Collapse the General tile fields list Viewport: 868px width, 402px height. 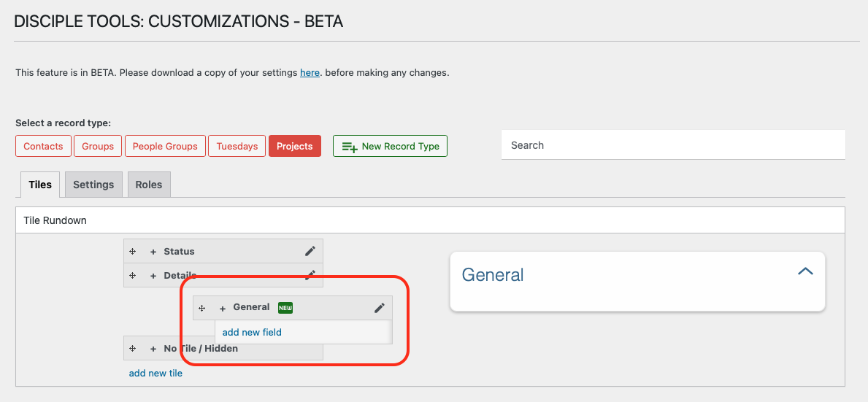click(223, 308)
